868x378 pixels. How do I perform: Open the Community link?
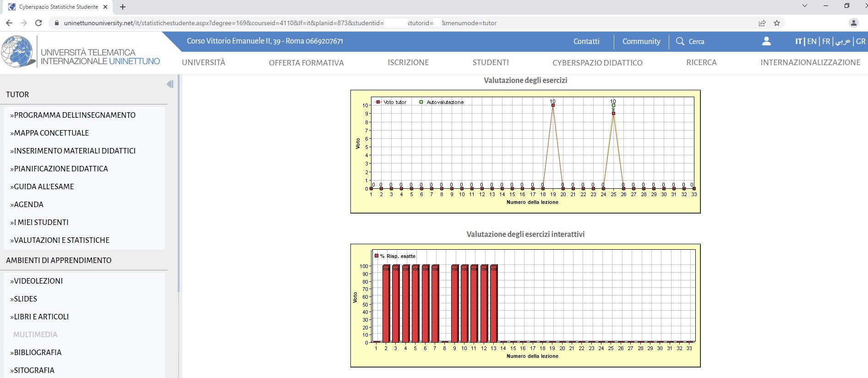641,41
